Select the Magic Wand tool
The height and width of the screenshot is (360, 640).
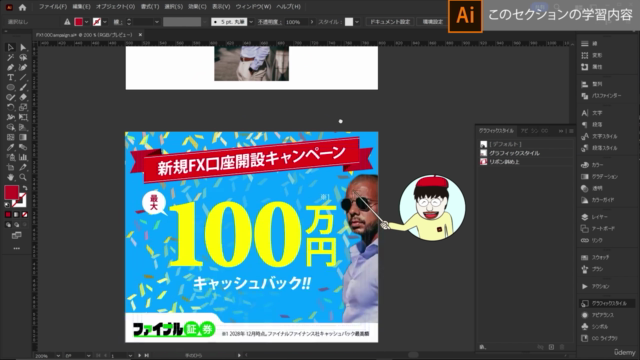click(x=11, y=58)
